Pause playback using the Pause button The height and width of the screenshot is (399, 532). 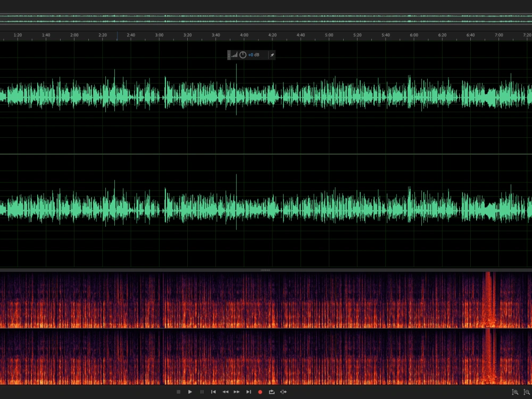[202, 392]
